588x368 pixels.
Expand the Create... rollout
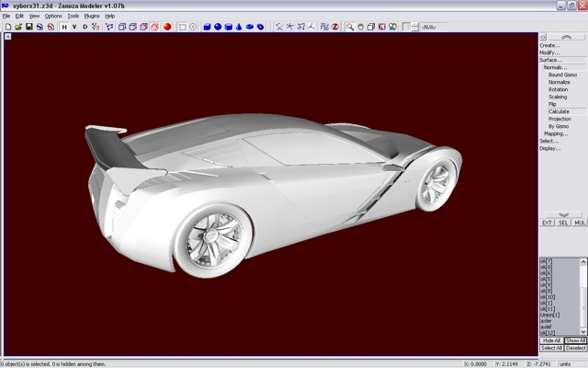point(549,45)
